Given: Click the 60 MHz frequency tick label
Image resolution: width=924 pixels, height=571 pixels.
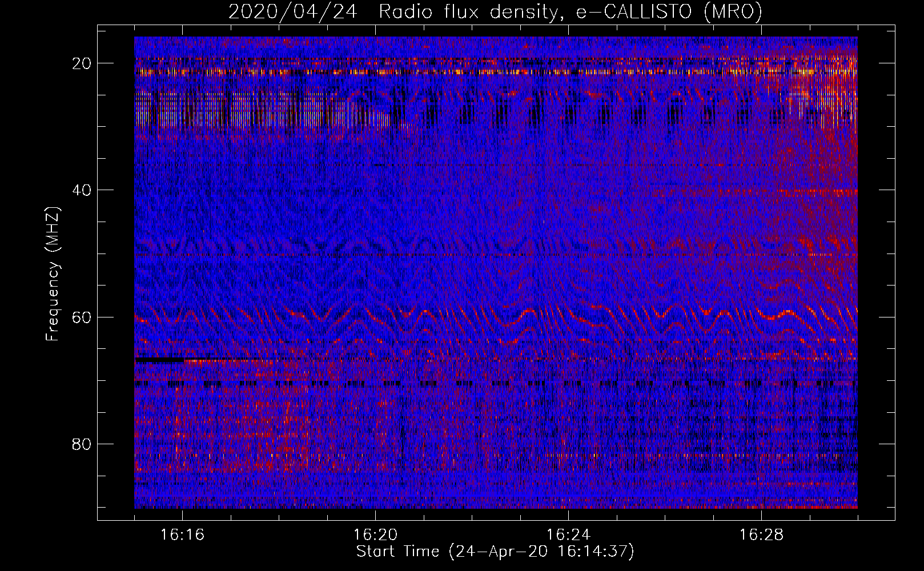Looking at the screenshot, I should [x=82, y=317].
